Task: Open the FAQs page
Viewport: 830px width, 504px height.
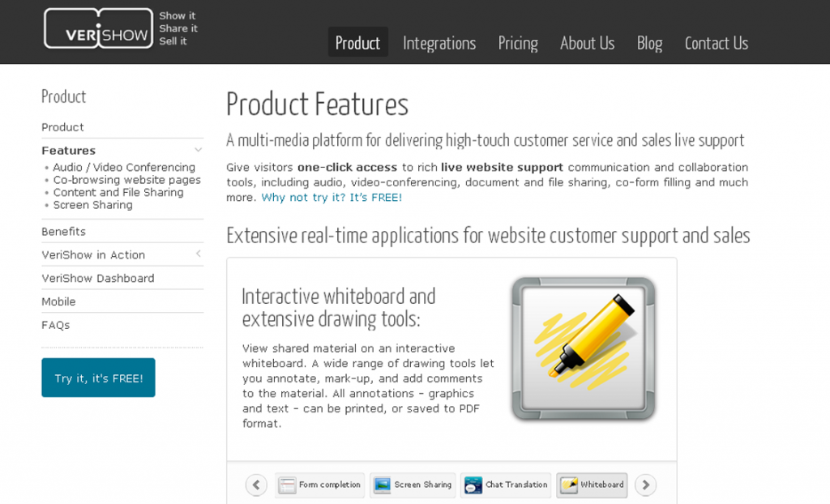Action: (56, 325)
